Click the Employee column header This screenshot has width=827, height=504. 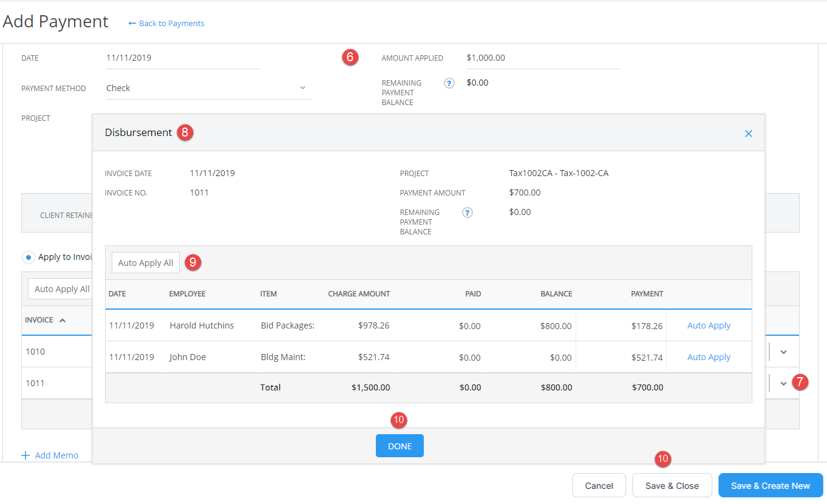tap(188, 294)
